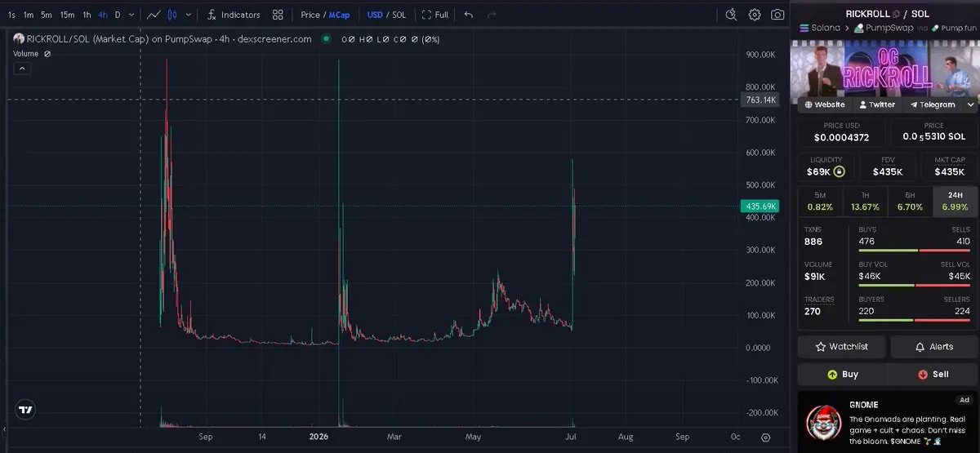This screenshot has height=453, width=980.
Task: Select the 4h timeframe
Action: pos(102,15)
